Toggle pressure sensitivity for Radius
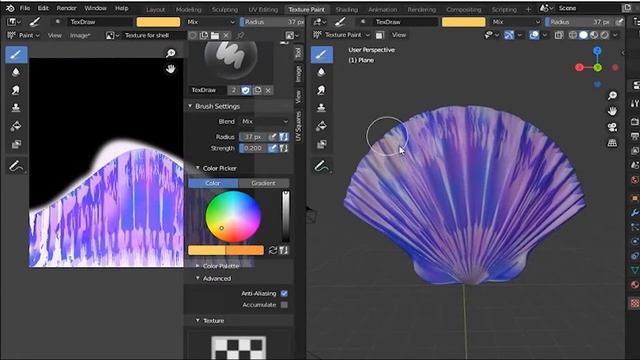 273,137
